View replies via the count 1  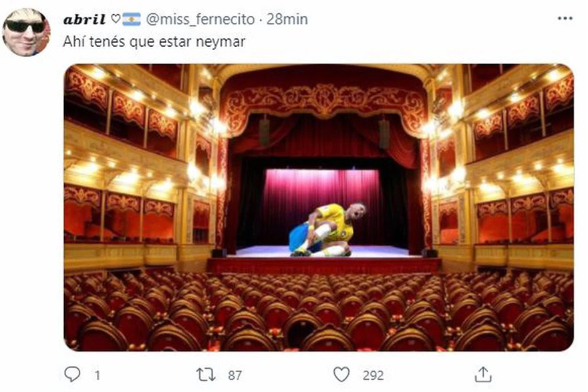pyautogui.click(x=97, y=375)
